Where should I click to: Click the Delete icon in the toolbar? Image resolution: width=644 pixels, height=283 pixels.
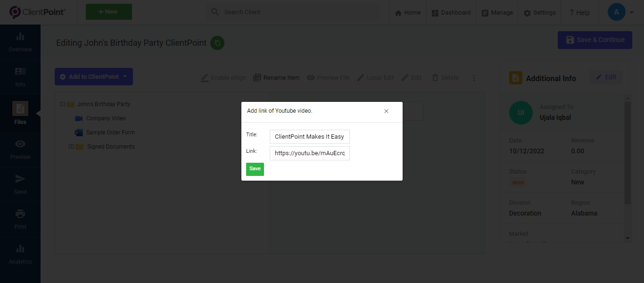pyautogui.click(x=445, y=77)
